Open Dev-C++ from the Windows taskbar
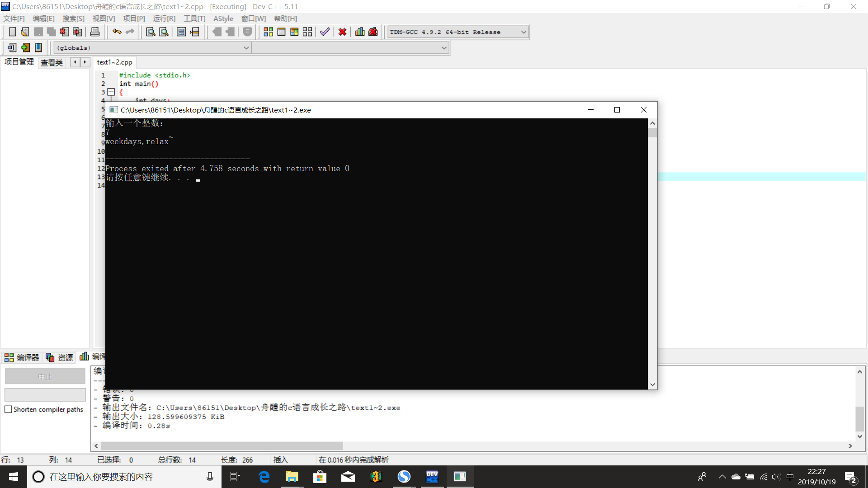The width and height of the screenshot is (868, 488). tap(432, 477)
